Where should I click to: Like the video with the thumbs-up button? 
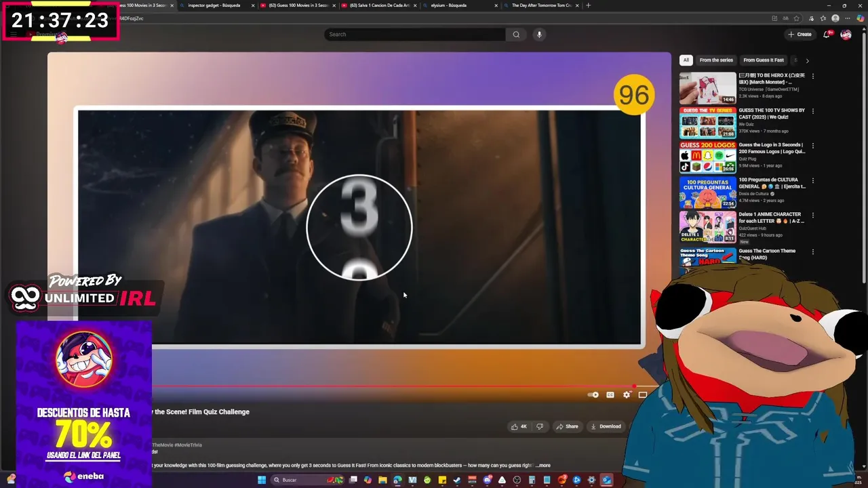(519, 426)
